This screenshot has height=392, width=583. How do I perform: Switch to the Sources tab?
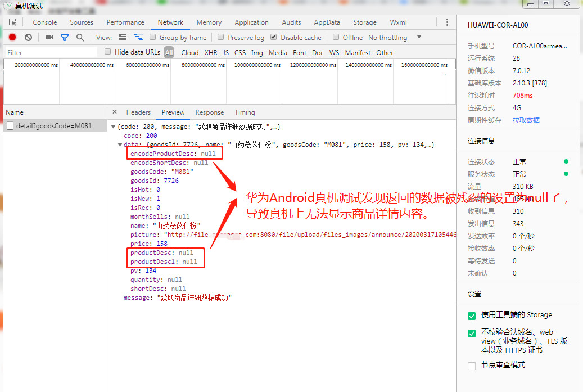point(82,22)
